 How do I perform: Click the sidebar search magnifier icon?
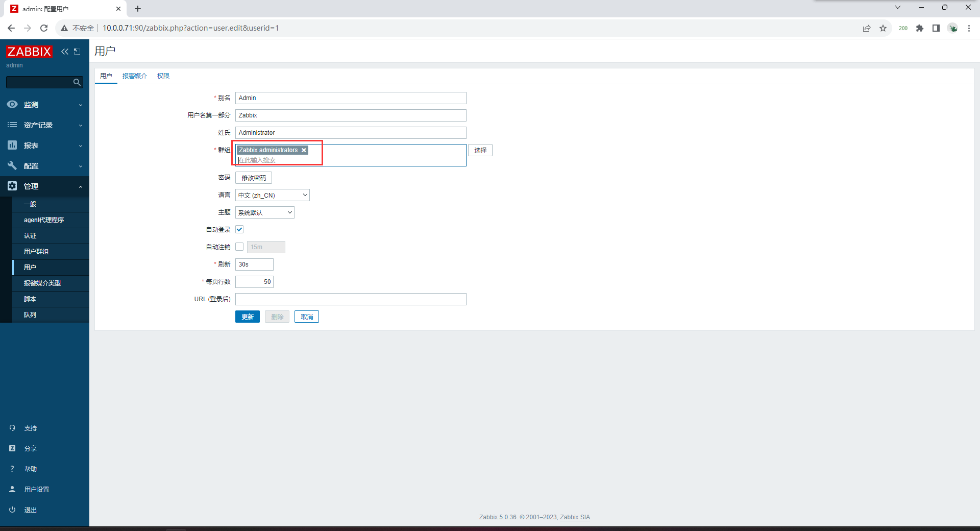[77, 82]
